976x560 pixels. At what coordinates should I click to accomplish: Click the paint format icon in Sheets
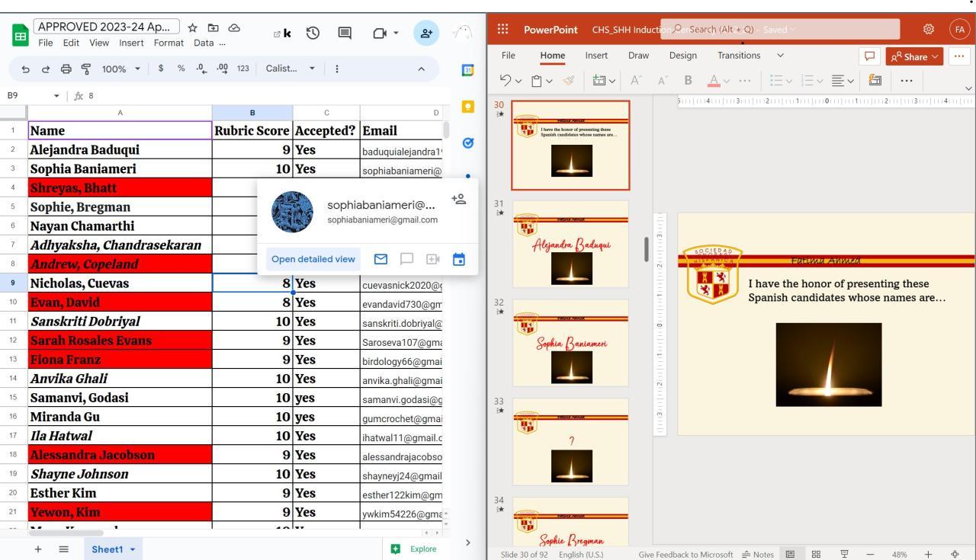tap(85, 69)
